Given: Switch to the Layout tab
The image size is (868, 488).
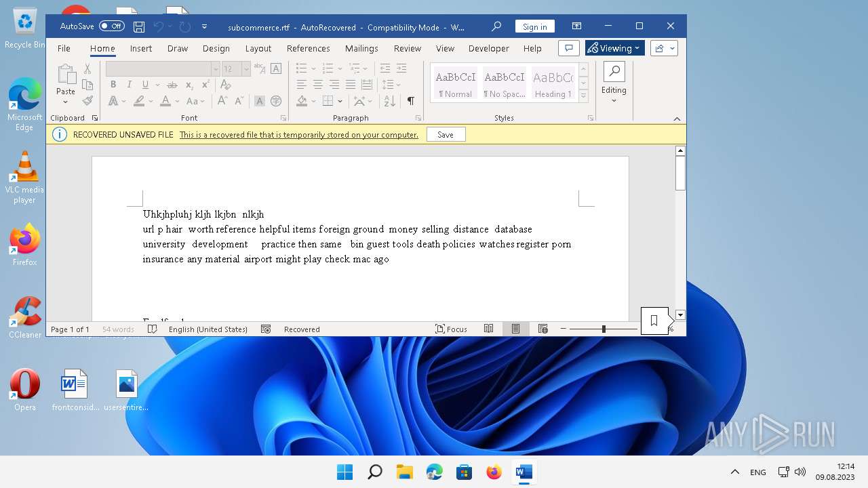Looking at the screenshot, I should pos(258,48).
